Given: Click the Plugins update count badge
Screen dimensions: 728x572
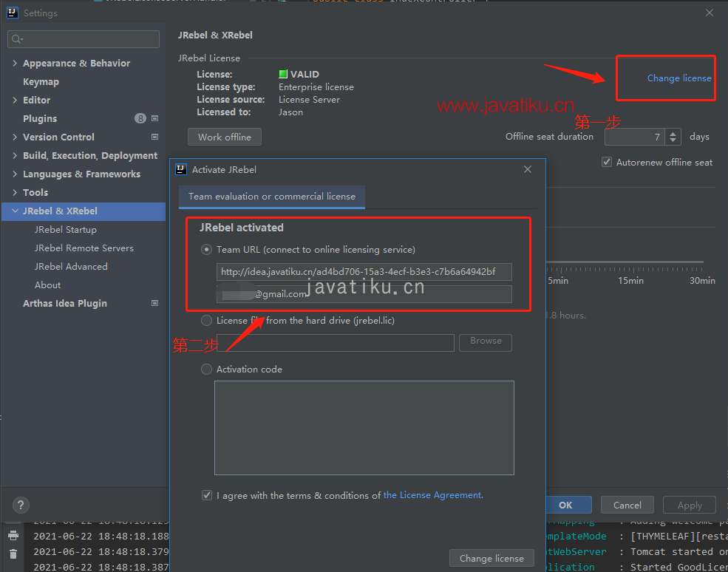Looking at the screenshot, I should coord(140,118).
